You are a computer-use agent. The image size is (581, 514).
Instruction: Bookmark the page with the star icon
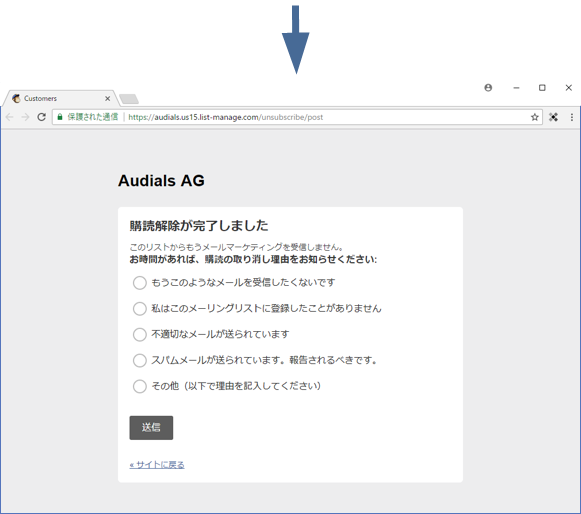click(534, 117)
